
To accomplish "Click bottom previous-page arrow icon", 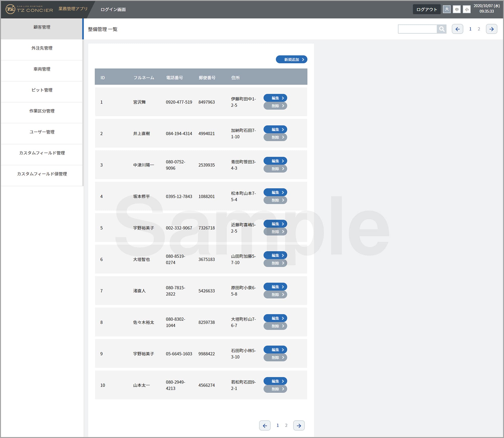I will coord(265,425).
